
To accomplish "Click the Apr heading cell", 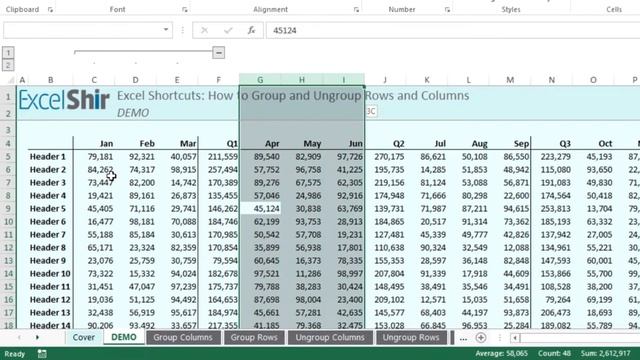I will click(260, 144).
